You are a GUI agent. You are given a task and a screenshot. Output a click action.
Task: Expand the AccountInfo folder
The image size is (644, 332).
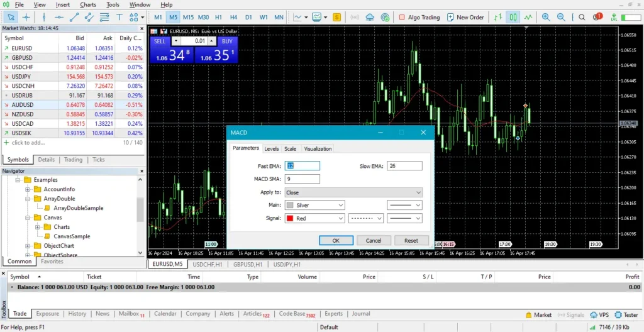pyautogui.click(x=28, y=189)
